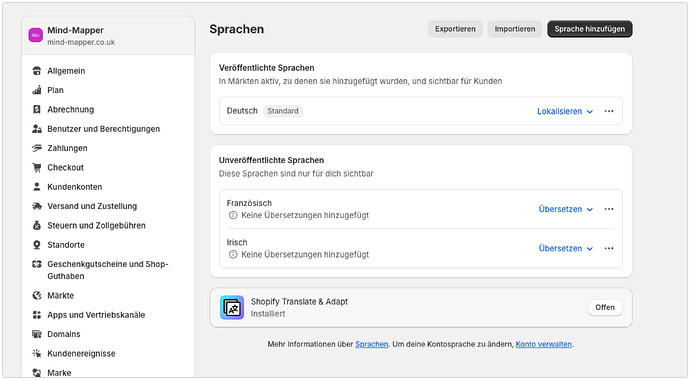Click the Offen button for Translate & Adapt

tap(605, 307)
